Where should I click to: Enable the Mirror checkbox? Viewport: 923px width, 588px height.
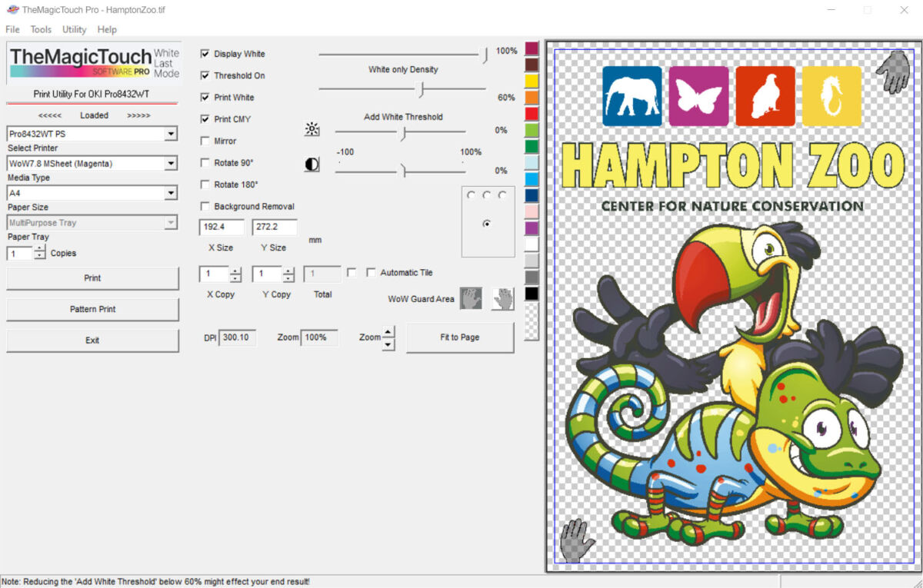point(205,141)
